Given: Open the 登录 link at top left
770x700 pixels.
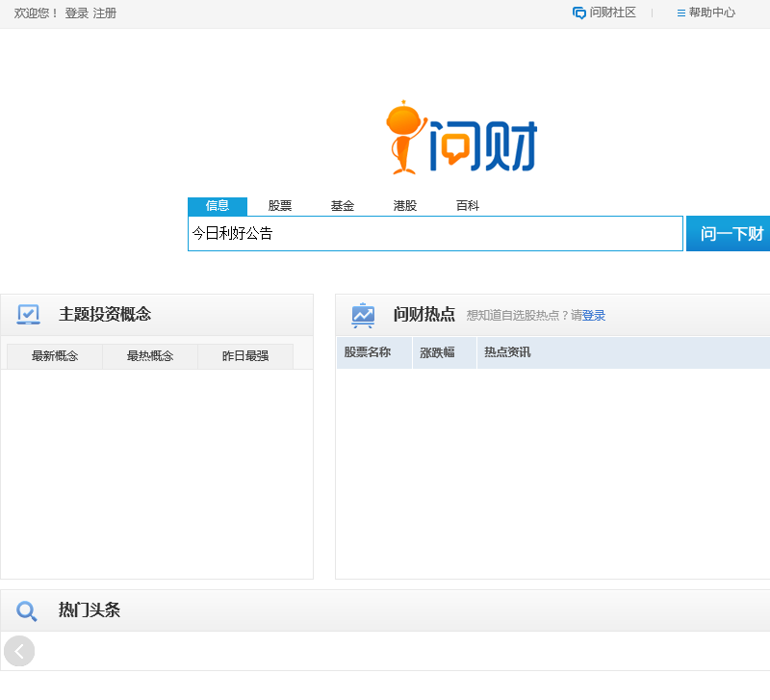Looking at the screenshot, I should click(x=77, y=13).
